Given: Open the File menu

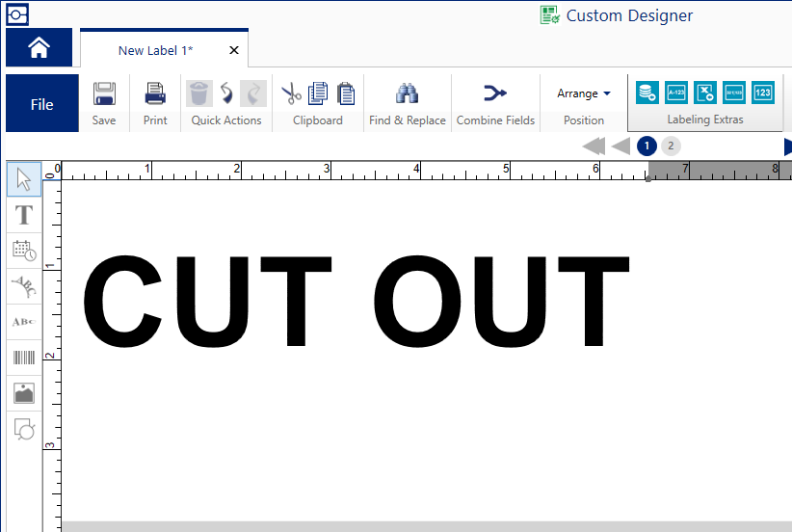Looking at the screenshot, I should point(41,104).
